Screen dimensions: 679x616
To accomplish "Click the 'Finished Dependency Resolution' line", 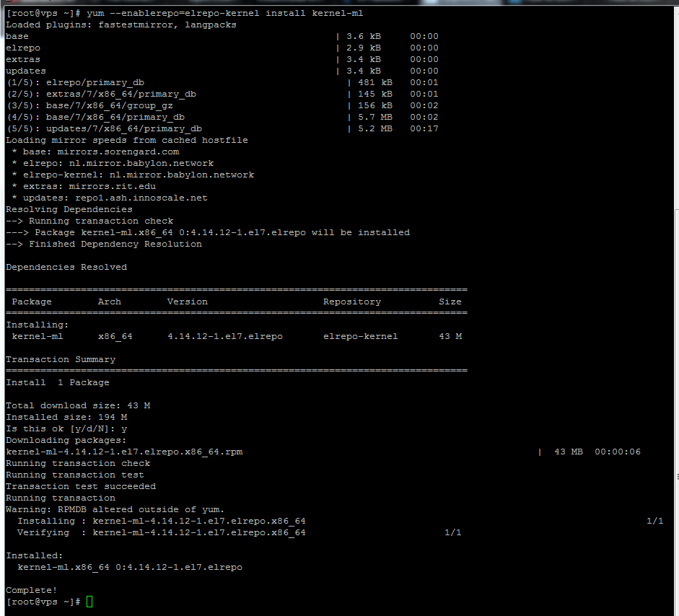I will (x=104, y=244).
